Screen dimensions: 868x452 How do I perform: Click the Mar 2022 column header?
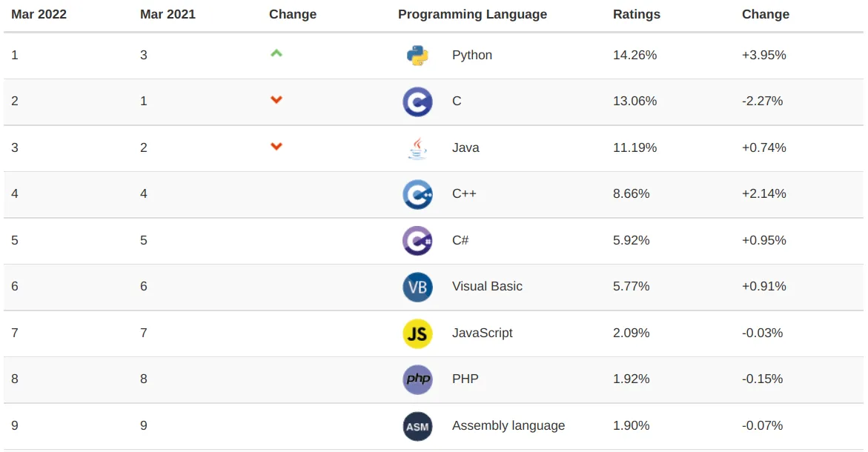tap(39, 14)
